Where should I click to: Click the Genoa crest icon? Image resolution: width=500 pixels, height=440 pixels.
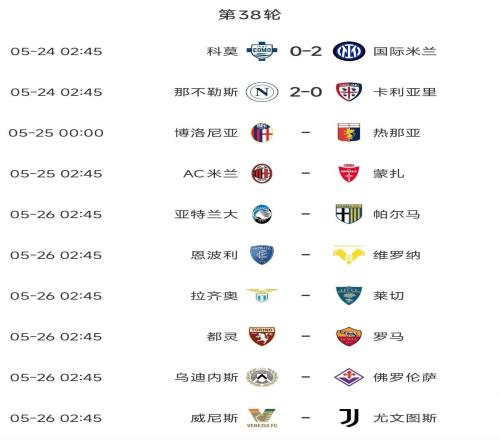click(x=349, y=133)
